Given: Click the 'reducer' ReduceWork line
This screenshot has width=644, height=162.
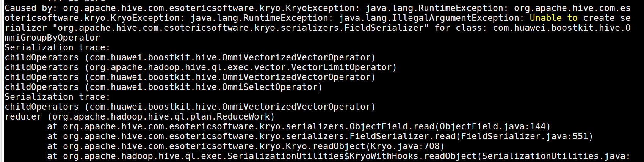Looking at the screenshot, I should click(x=139, y=116).
